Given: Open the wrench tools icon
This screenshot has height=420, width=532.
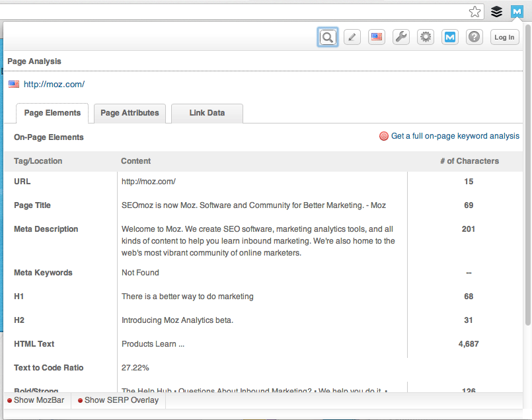Looking at the screenshot, I should click(401, 37).
